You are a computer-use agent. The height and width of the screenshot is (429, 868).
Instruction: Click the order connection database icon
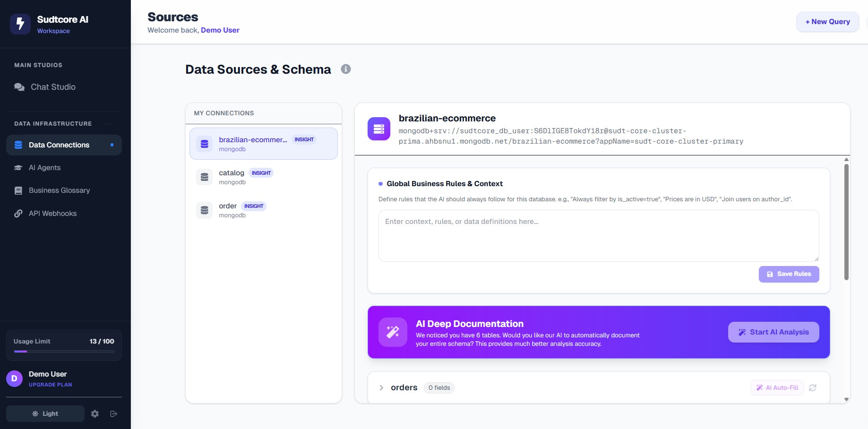click(204, 210)
